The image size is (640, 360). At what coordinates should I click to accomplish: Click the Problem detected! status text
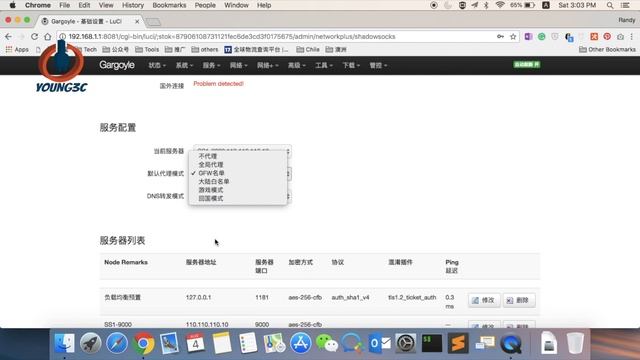pyautogui.click(x=218, y=84)
